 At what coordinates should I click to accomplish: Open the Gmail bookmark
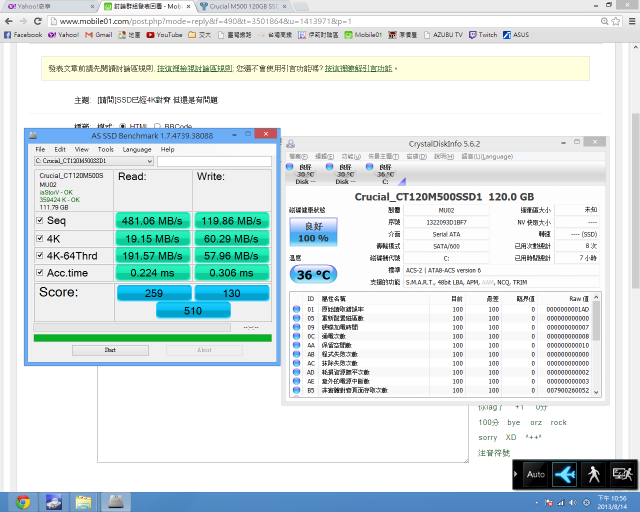(x=98, y=35)
